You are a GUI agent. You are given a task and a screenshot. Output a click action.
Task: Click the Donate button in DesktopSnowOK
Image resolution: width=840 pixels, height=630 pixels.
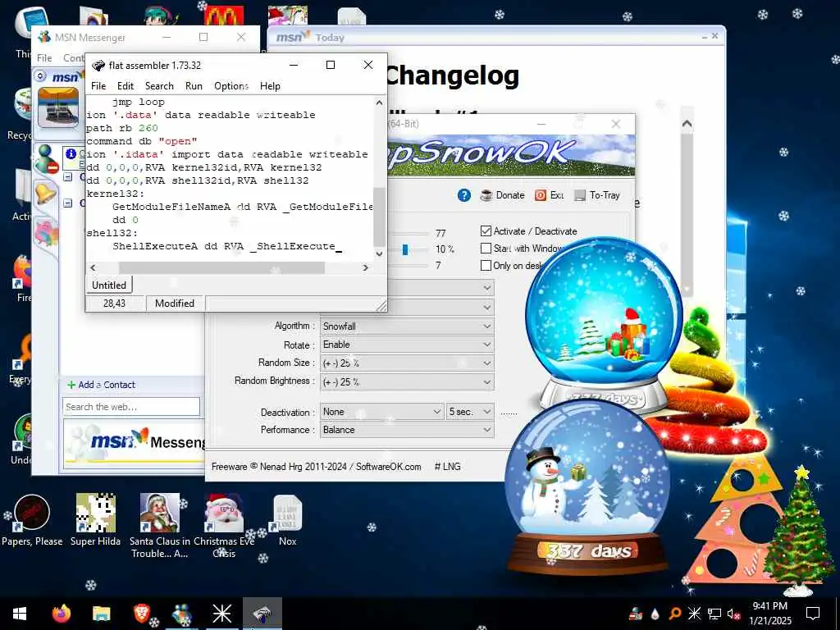(x=503, y=195)
